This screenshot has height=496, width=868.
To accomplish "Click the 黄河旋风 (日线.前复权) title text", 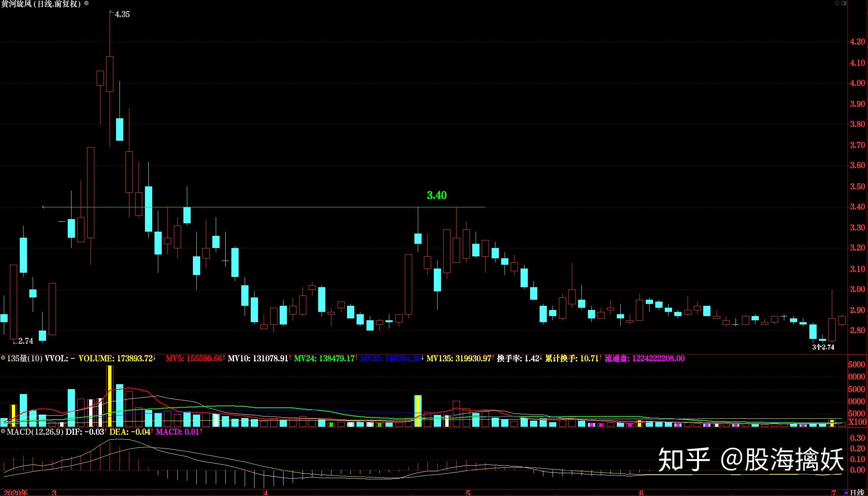I will pos(41,4).
